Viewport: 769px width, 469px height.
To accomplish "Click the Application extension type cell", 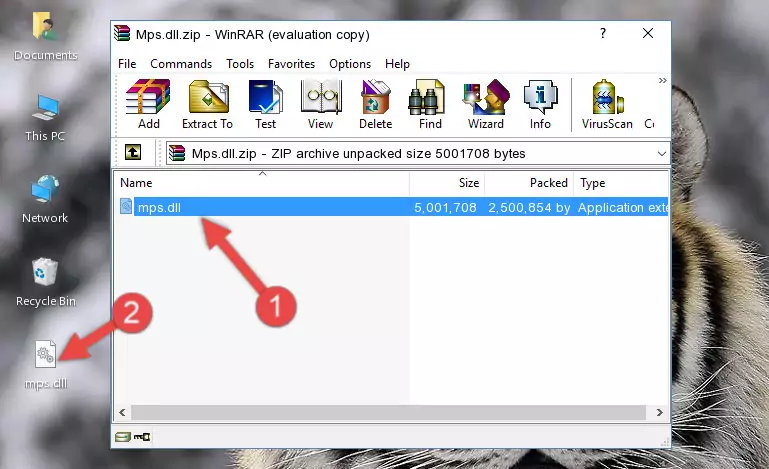I will coord(623,208).
